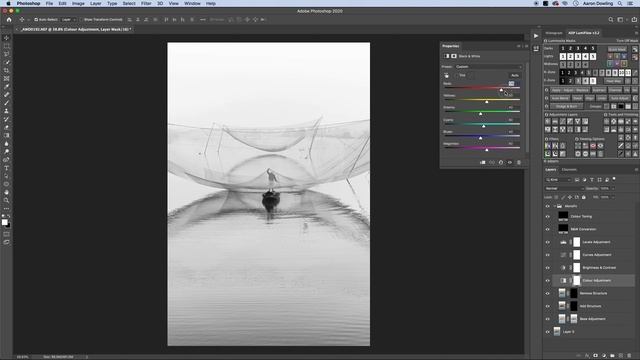Hide the Brightness & Contrast layer
The image size is (640, 360).
pos(548,268)
